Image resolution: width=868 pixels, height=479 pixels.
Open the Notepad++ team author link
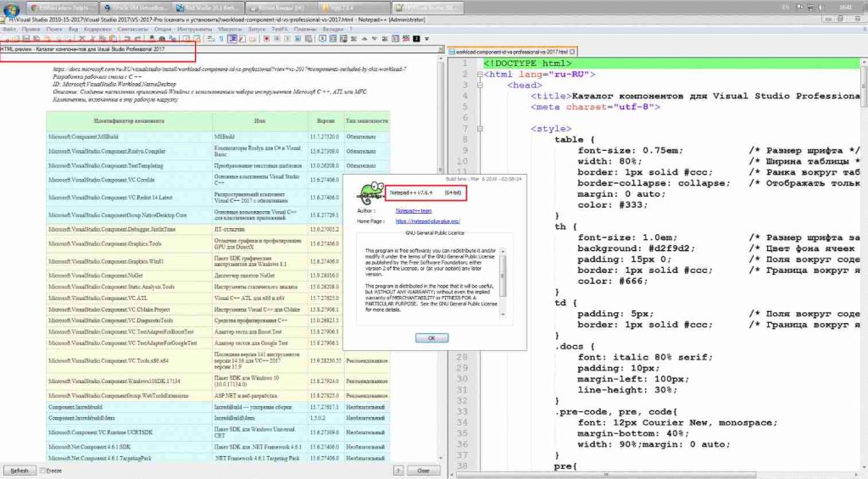(x=414, y=210)
